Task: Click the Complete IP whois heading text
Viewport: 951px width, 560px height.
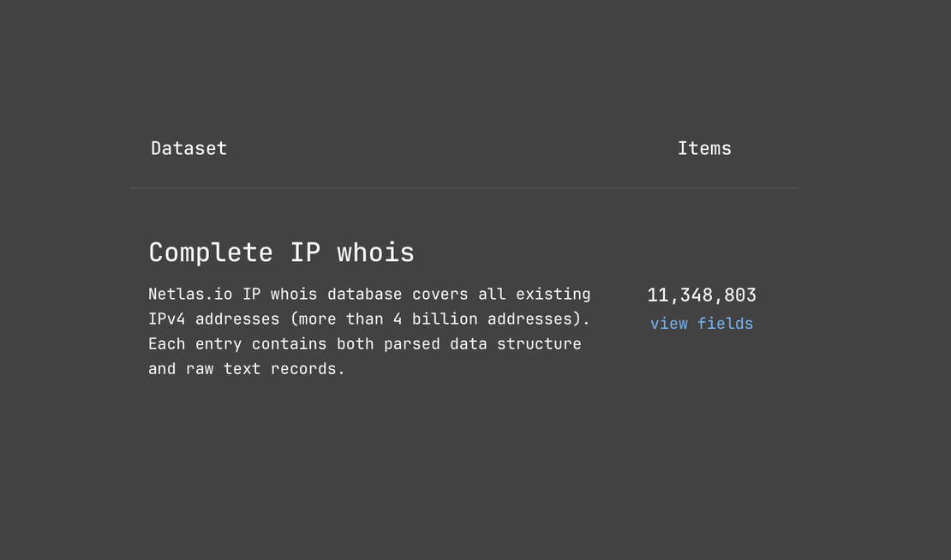Action: 281,252
